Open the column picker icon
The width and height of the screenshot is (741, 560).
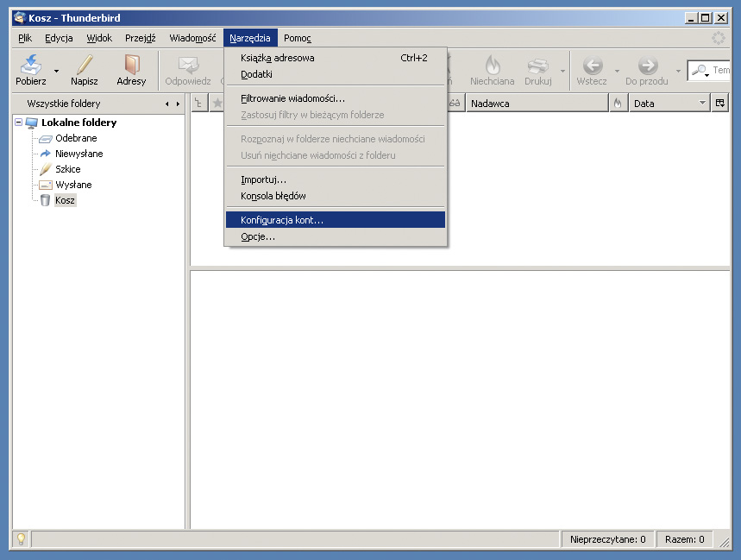[719, 103]
